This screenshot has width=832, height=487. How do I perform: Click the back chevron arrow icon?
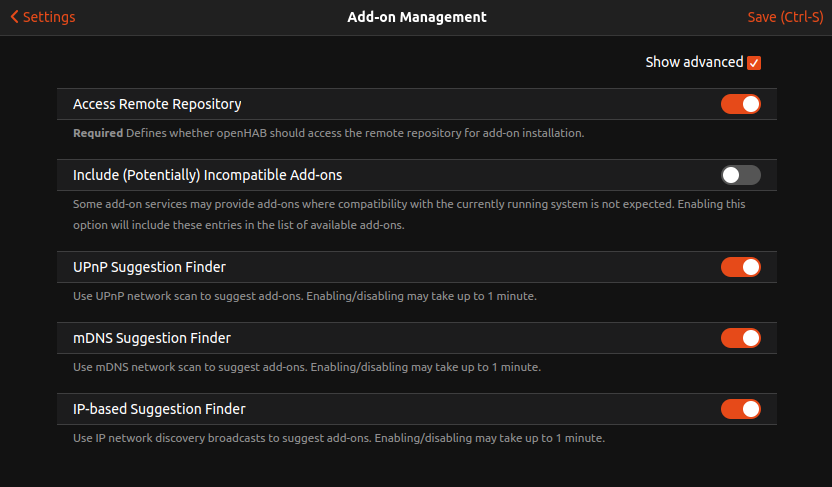pos(14,17)
